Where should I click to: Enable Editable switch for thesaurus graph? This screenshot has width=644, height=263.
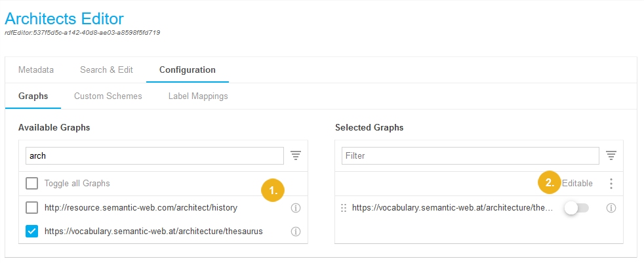577,208
